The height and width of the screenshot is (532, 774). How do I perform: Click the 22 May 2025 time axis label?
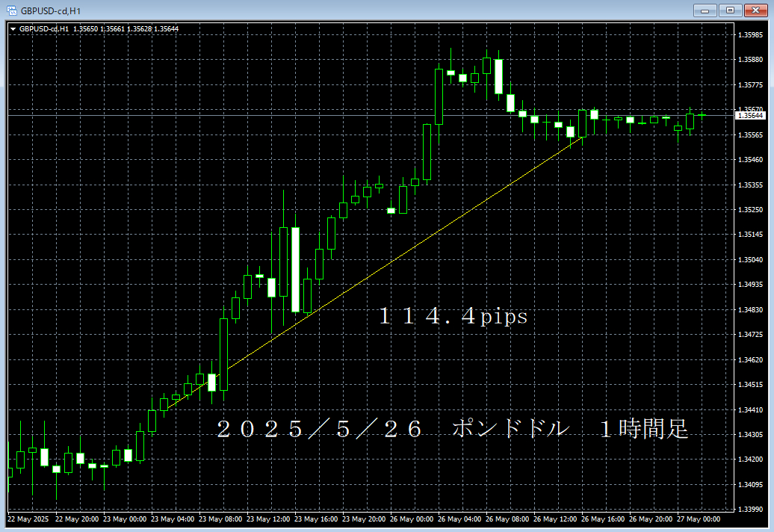coord(28,519)
